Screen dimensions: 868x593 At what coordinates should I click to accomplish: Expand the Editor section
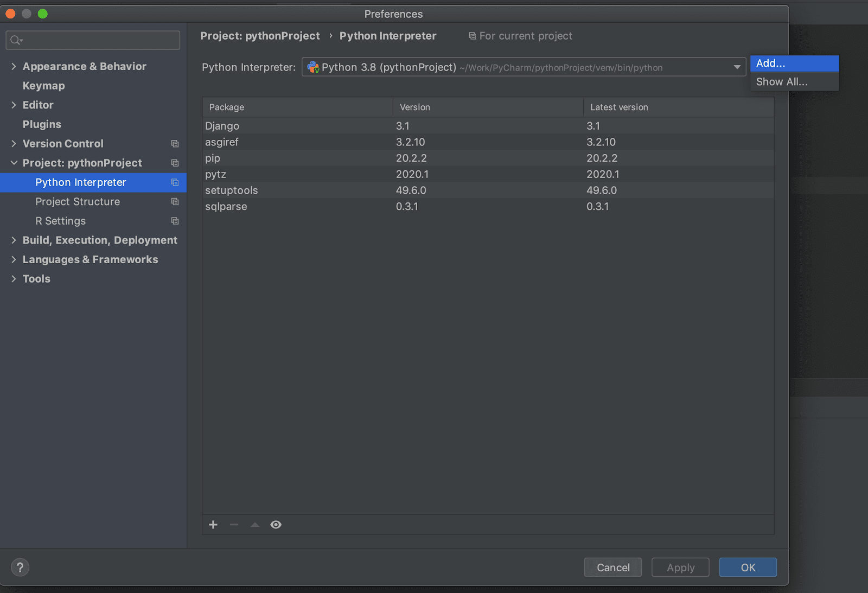click(14, 105)
